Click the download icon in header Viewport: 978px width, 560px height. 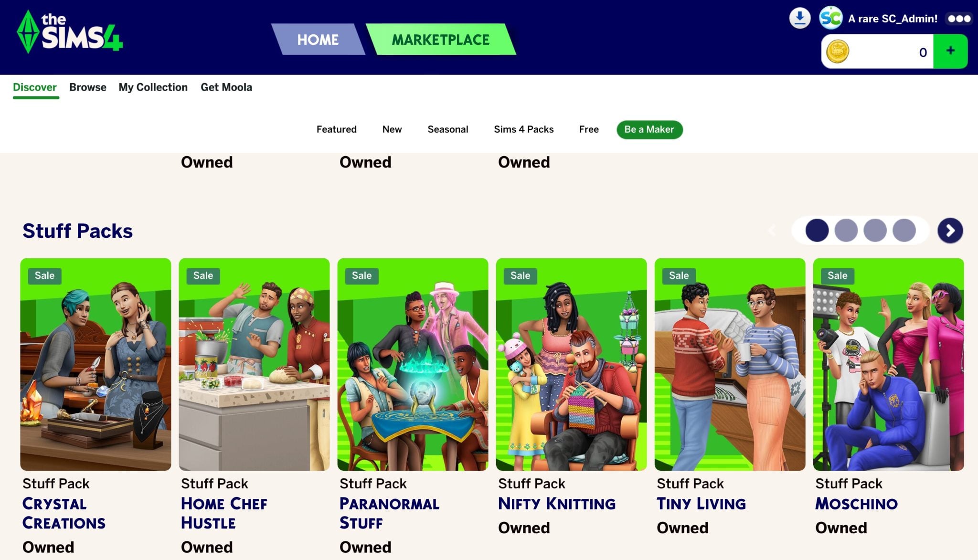[x=799, y=18]
